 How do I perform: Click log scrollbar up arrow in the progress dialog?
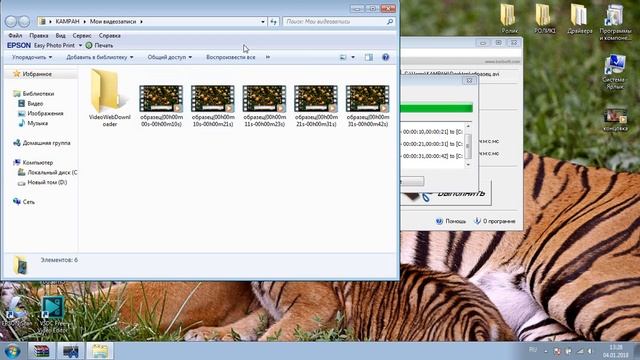(468, 126)
